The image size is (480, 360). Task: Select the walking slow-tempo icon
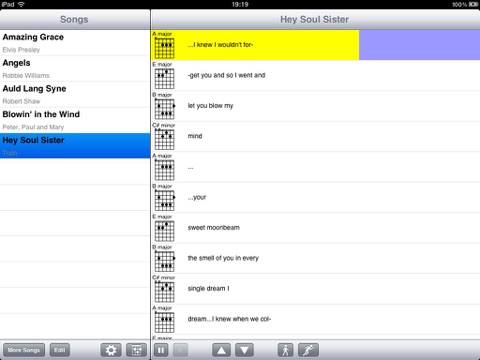coord(285,350)
